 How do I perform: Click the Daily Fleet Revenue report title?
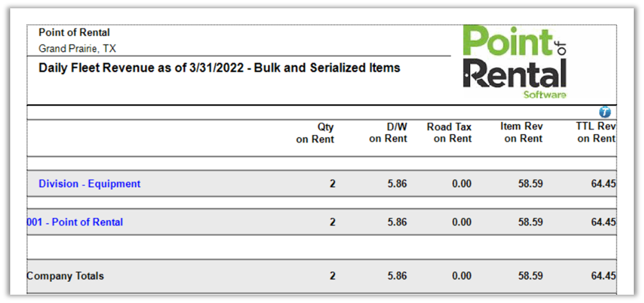click(x=219, y=68)
